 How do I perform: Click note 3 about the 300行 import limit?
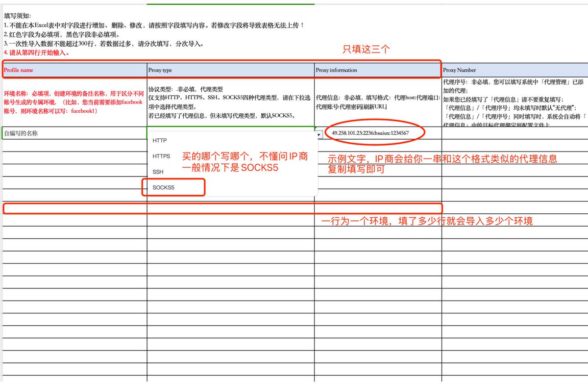[x=104, y=44]
